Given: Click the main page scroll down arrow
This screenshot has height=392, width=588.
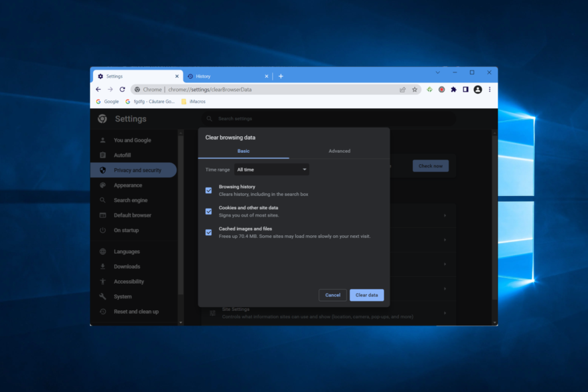Looking at the screenshot, I should point(494,322).
